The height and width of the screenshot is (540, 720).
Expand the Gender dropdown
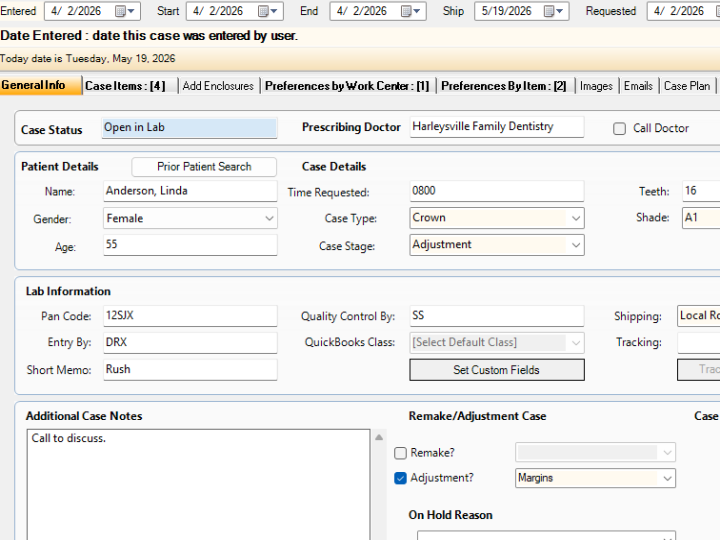(270, 219)
